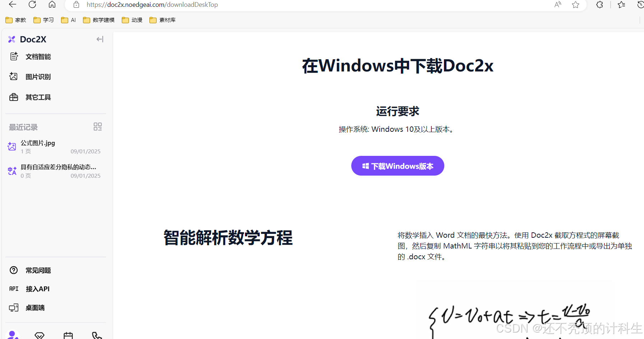Open the user profile avatar icon
This screenshot has width=644, height=339.
[x=13, y=335]
